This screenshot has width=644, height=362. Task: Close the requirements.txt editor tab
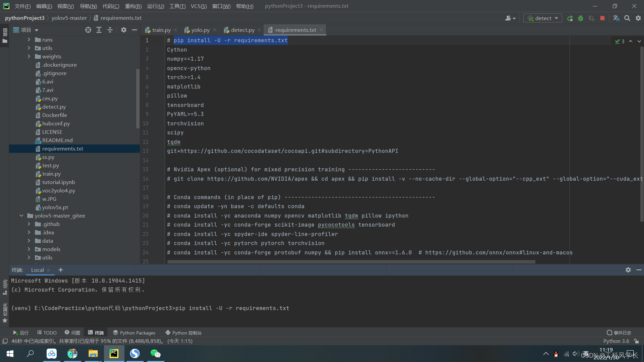pyautogui.click(x=321, y=30)
